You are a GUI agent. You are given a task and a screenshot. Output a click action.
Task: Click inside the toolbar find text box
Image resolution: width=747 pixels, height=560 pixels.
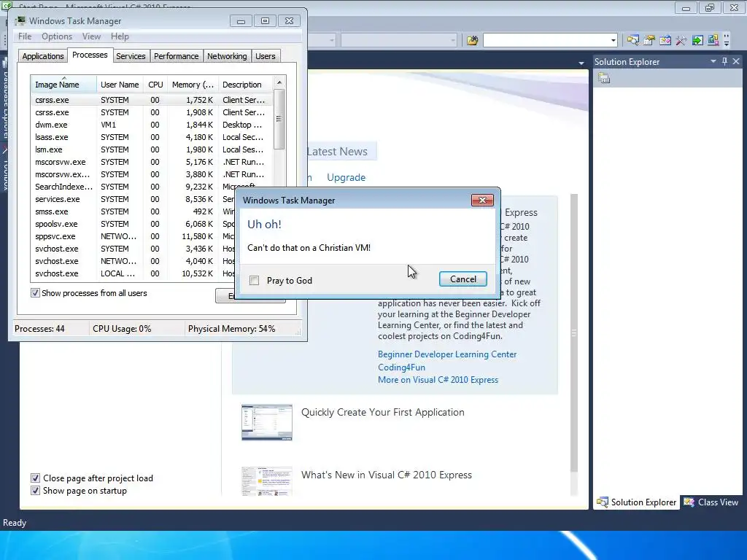pyautogui.click(x=546, y=41)
